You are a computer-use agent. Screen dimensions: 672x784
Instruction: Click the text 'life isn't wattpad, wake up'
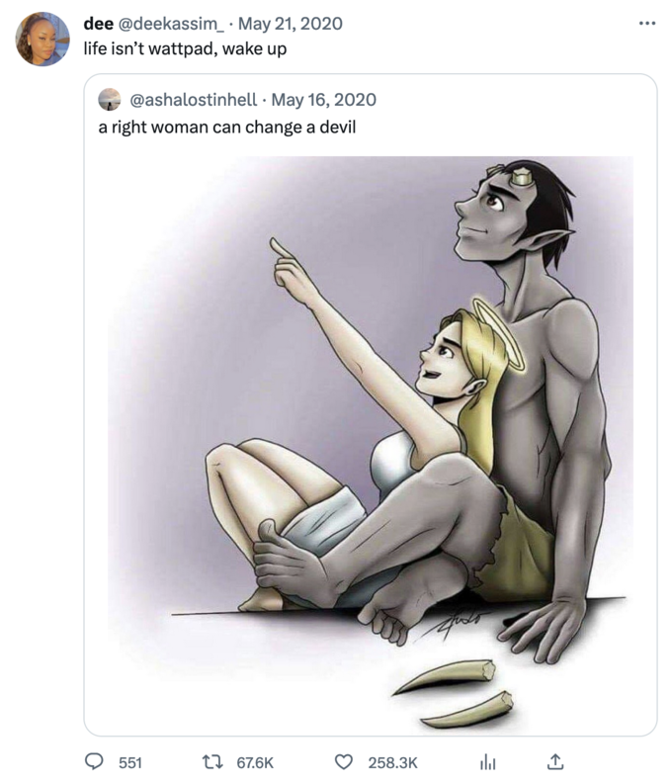[x=185, y=49]
